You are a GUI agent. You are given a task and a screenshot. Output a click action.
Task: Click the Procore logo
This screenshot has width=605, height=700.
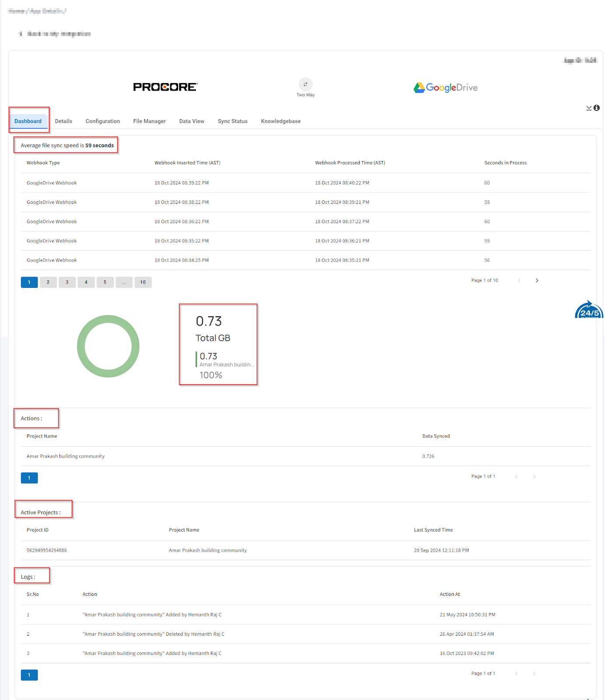165,87
